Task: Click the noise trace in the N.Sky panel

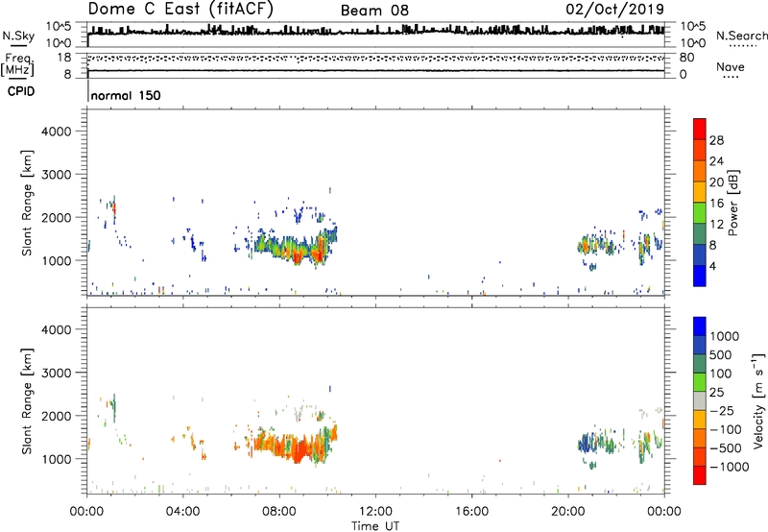Action: click(x=375, y=32)
